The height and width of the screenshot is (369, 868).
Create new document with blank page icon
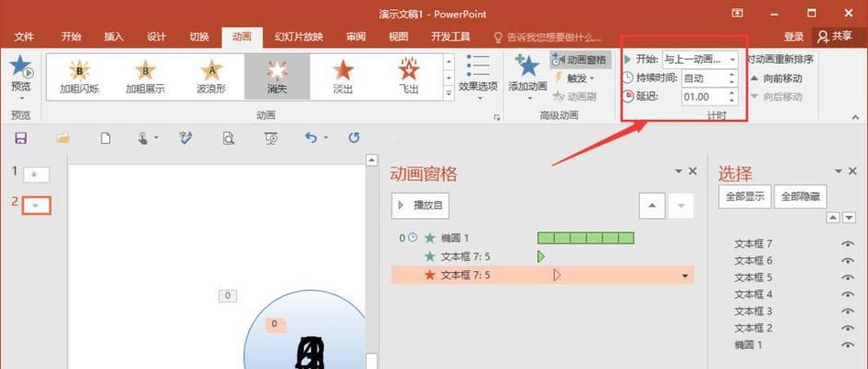(x=105, y=138)
